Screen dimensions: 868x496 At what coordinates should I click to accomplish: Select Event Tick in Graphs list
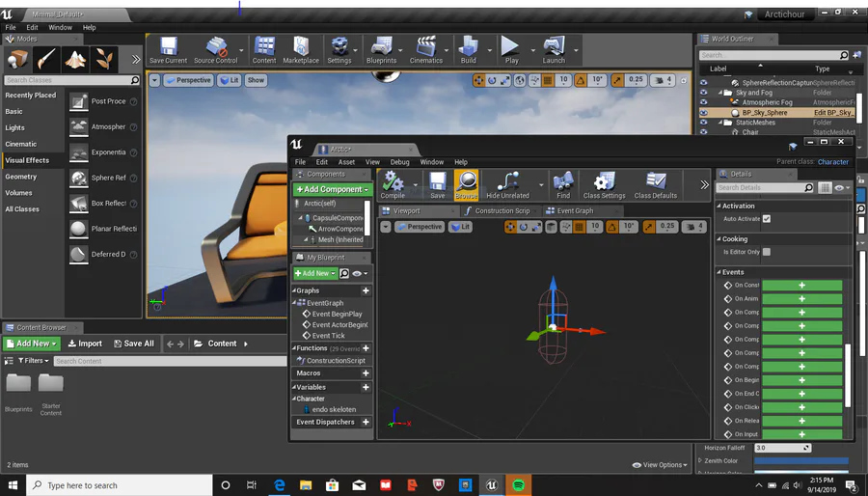click(328, 336)
